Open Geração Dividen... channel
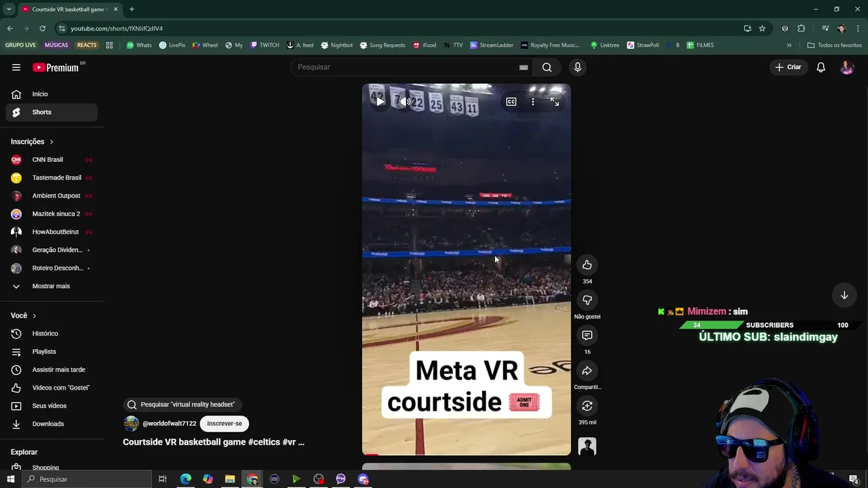The height and width of the screenshot is (488, 868). click(x=52, y=250)
